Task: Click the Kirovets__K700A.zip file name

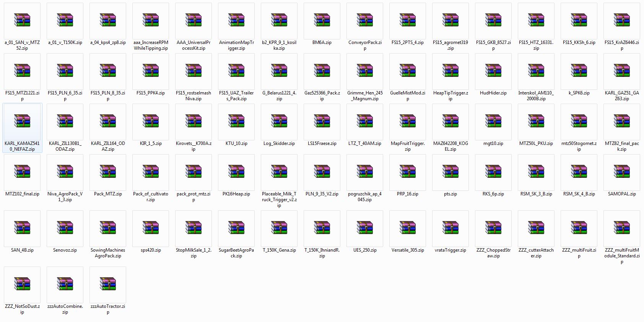Action: 194,146
